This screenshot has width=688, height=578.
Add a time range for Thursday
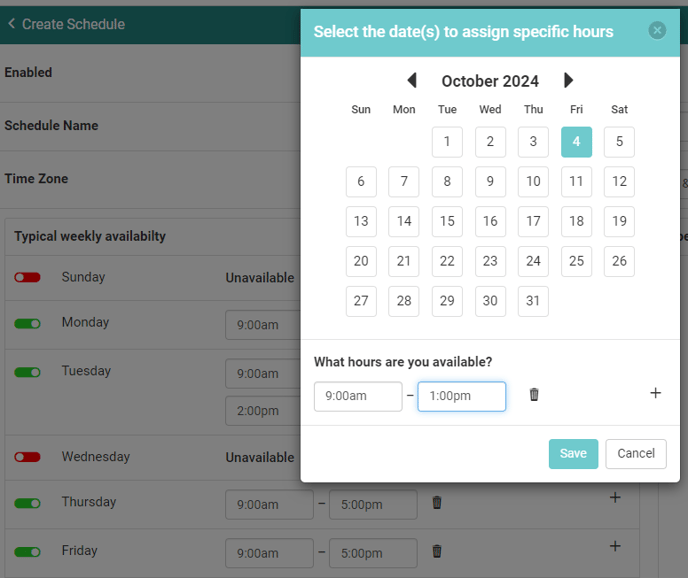tap(615, 497)
